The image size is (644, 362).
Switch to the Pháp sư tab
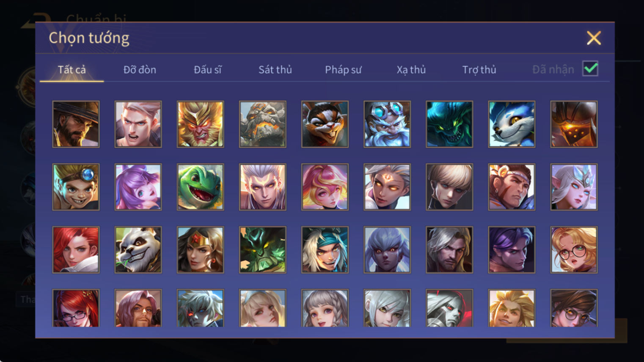pos(343,69)
